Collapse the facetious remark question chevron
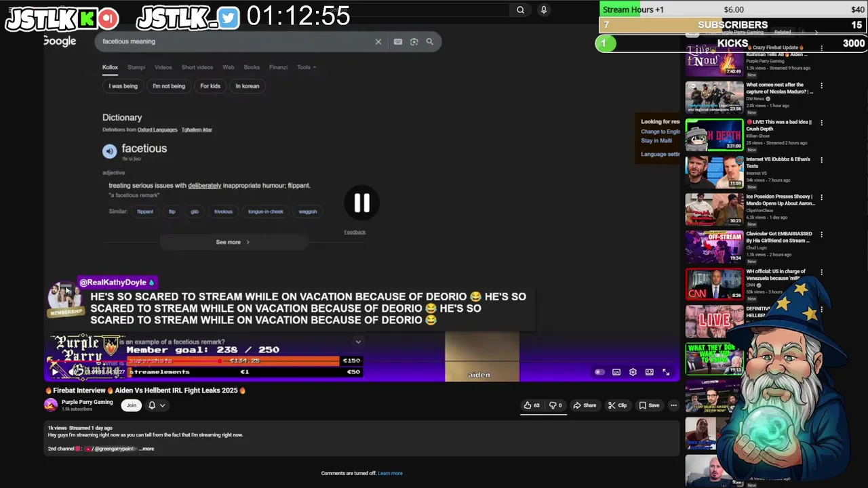This screenshot has width=868, height=488. [x=358, y=342]
